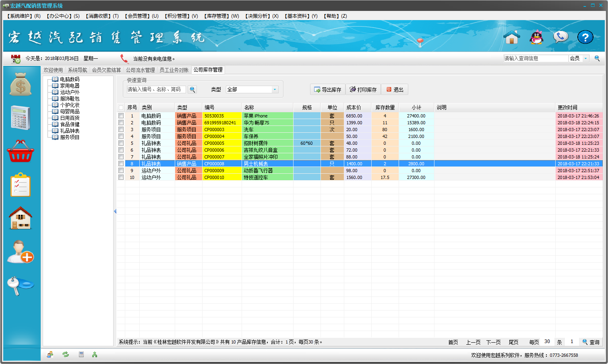608x364 pixels.
Task: Click the red shopping basket icon
Action: pyautogui.click(x=21, y=151)
